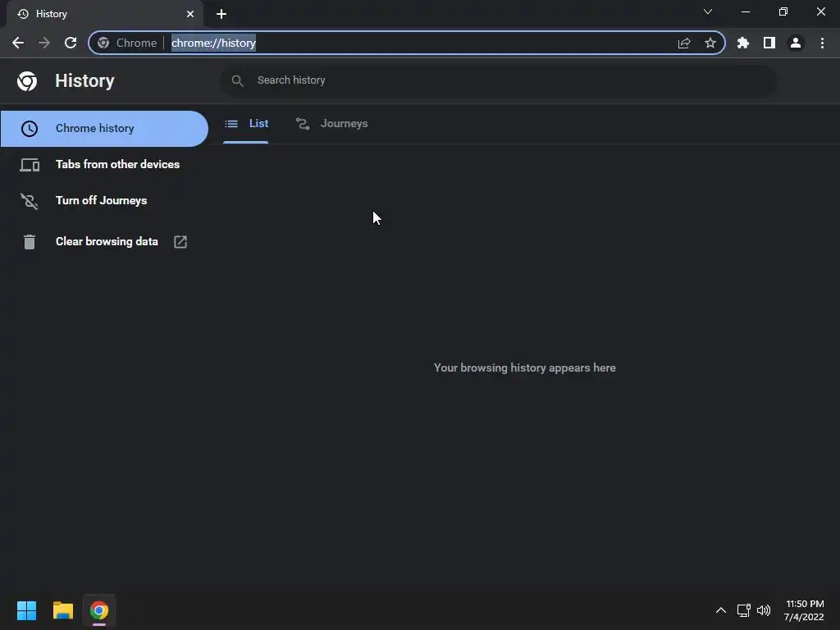The width and height of the screenshot is (840, 630).
Task: Click the Journeys tab icon
Action: pos(303,124)
